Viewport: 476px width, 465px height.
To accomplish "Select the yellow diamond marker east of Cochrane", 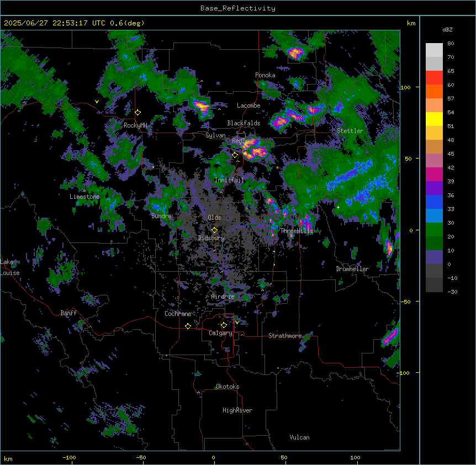I will pyautogui.click(x=188, y=326).
